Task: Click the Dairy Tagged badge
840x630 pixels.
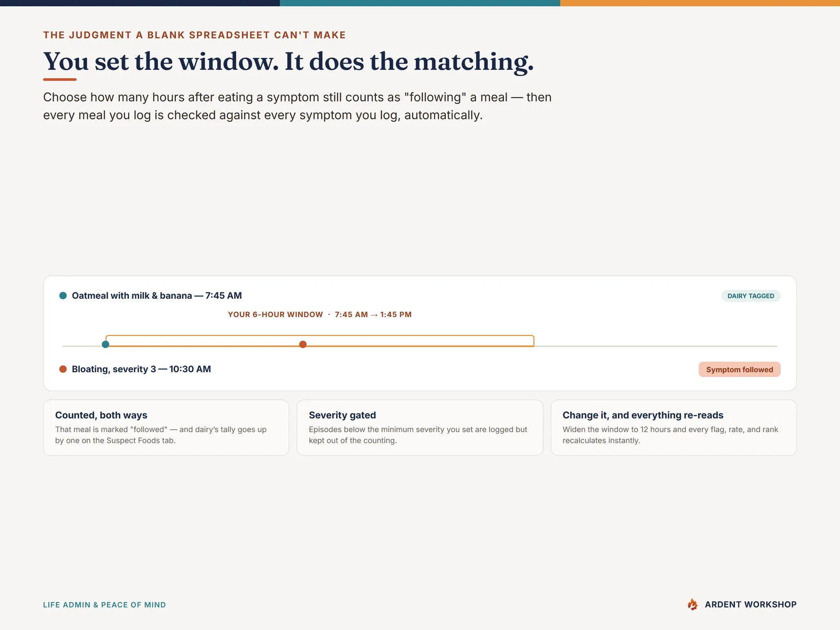Action: 751,296
